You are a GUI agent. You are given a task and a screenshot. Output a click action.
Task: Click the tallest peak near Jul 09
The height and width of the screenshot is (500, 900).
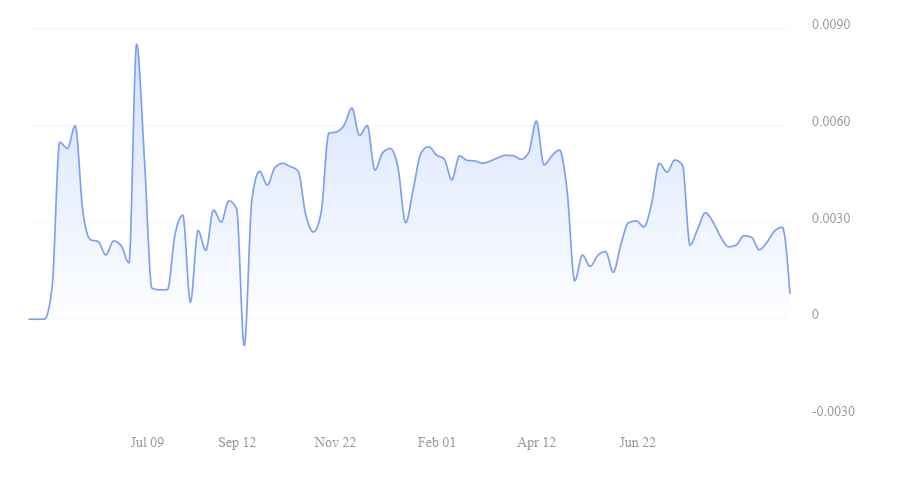pos(137,44)
